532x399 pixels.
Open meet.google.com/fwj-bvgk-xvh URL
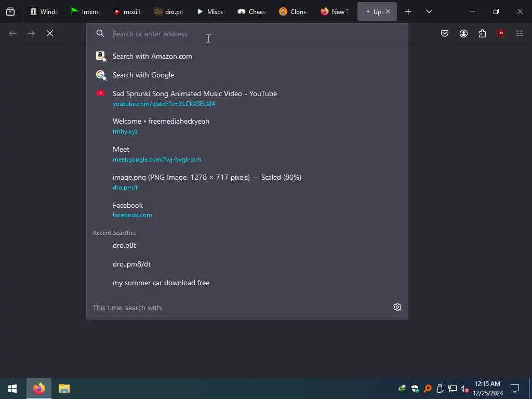tap(157, 159)
